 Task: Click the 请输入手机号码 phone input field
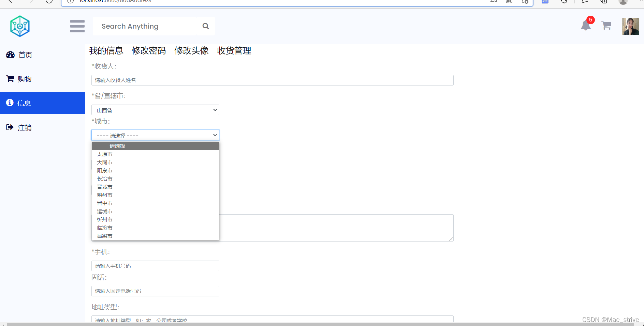point(155,266)
